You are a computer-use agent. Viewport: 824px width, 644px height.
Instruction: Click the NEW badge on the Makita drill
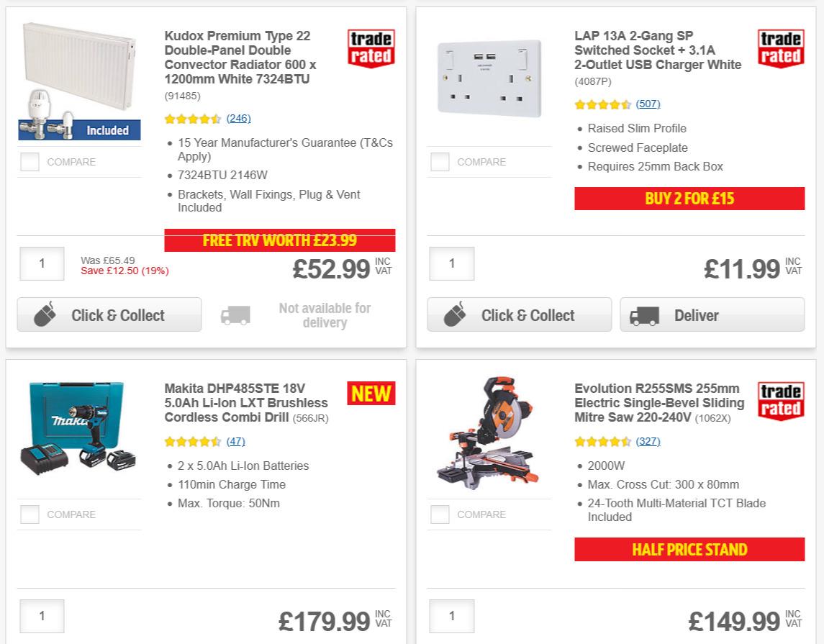tap(370, 394)
